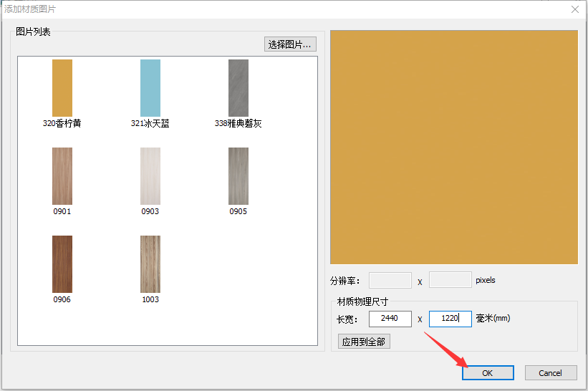
Task: Confirm with the OK button
Action: (x=488, y=373)
